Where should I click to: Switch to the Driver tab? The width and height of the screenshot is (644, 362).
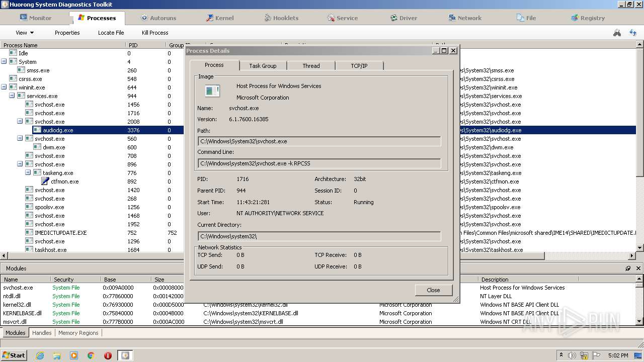tap(404, 18)
